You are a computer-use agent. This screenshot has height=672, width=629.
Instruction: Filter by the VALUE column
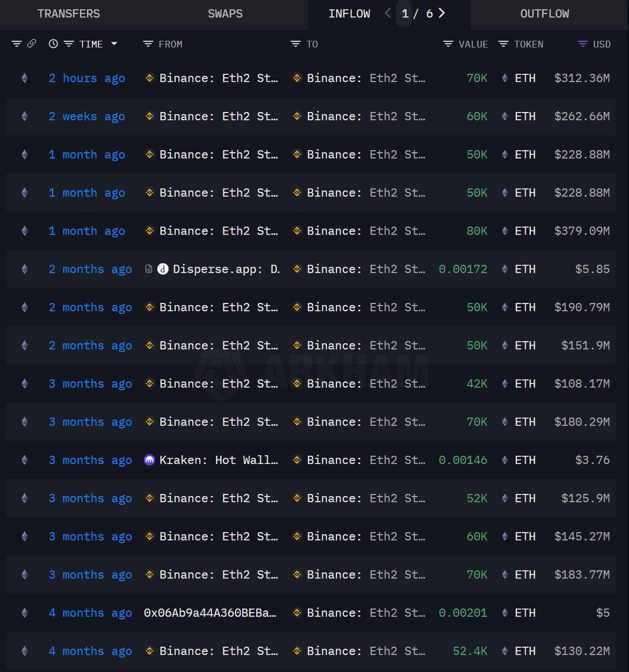tap(448, 44)
